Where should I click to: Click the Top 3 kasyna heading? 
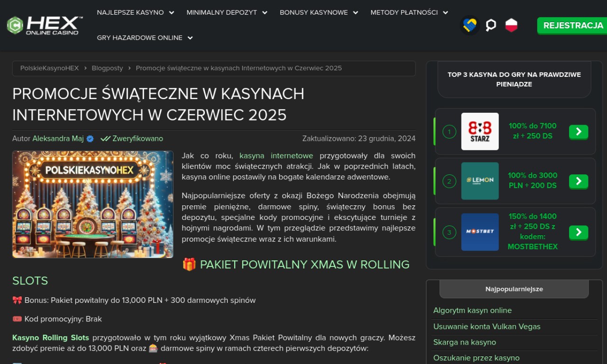click(514, 80)
